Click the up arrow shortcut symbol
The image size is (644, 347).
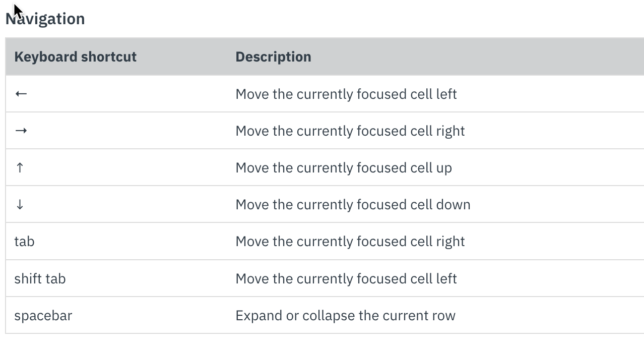tap(20, 167)
